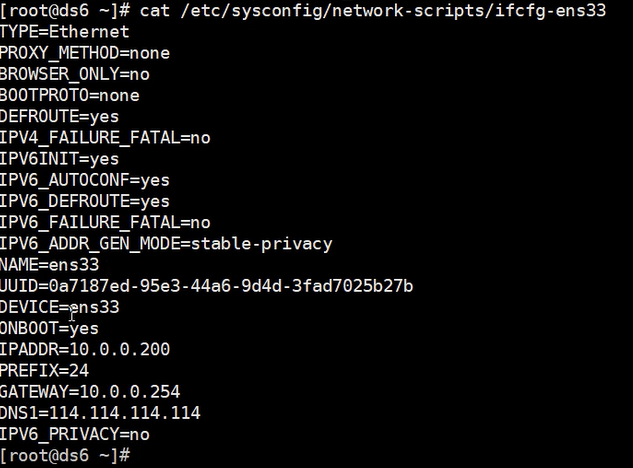Screen dimensions: 633x468
Task: Click the IPV6_DEFROUTE=yes line
Action: click(85, 201)
